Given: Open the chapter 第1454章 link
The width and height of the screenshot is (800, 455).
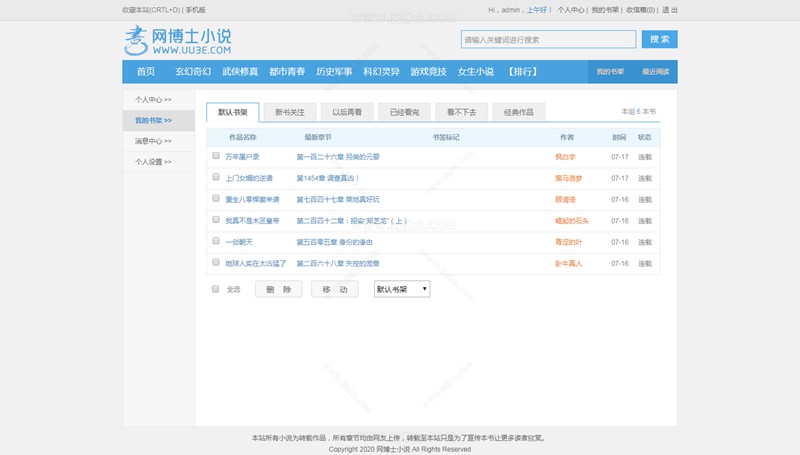Looking at the screenshot, I should (328, 178).
